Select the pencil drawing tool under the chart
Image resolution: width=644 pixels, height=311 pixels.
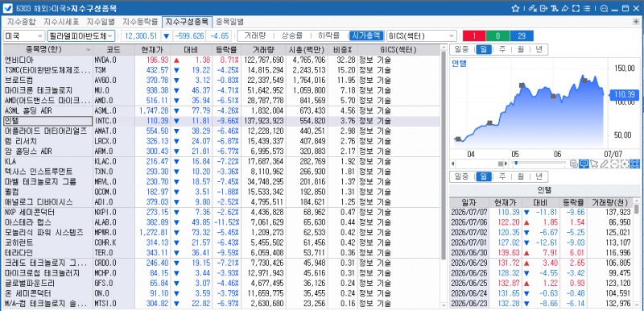click(605, 164)
